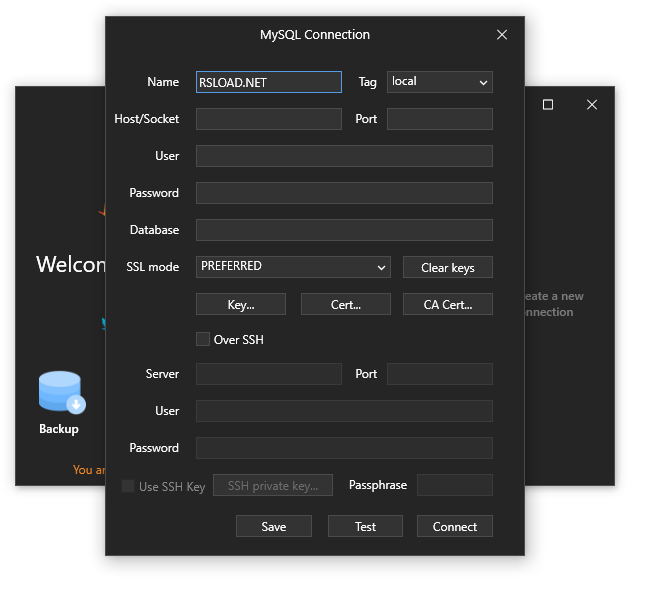
Task: Click the Backup label in welcome window
Action: point(59,429)
